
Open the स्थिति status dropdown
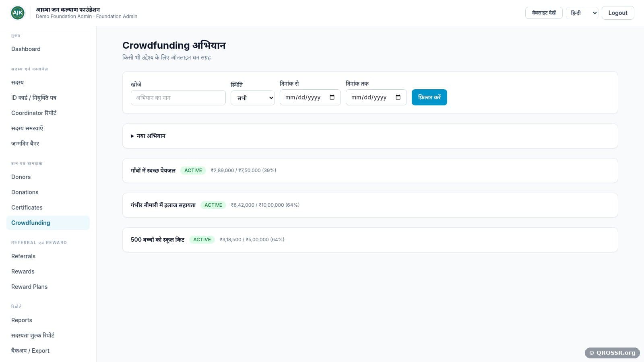tap(253, 98)
